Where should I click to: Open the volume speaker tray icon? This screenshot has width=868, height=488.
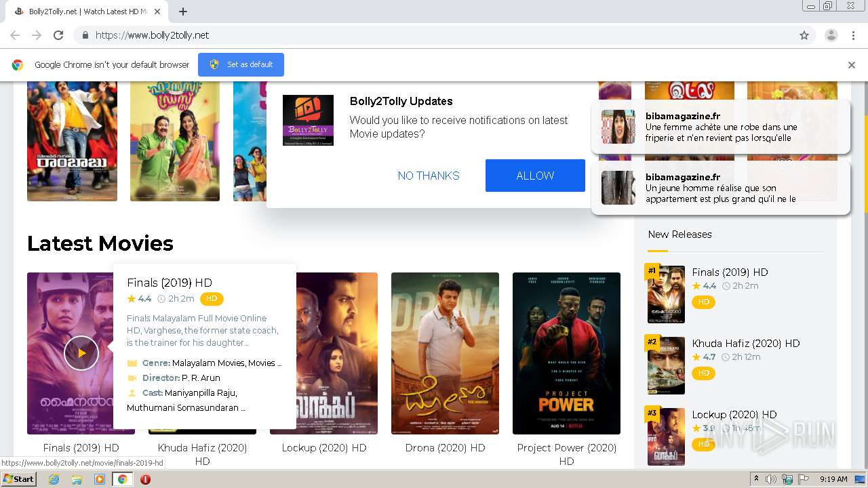(x=770, y=479)
